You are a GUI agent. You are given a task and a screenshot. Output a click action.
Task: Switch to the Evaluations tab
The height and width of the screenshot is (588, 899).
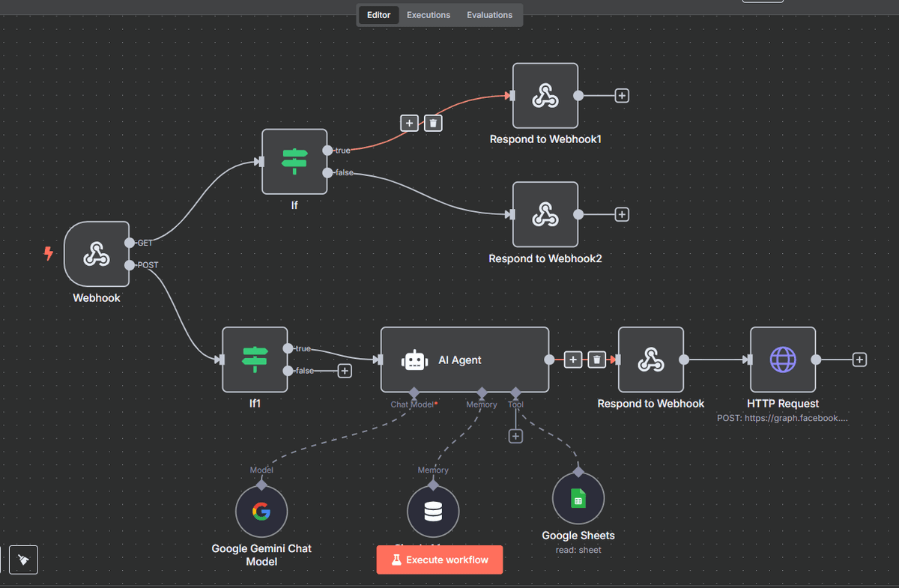pyautogui.click(x=489, y=15)
